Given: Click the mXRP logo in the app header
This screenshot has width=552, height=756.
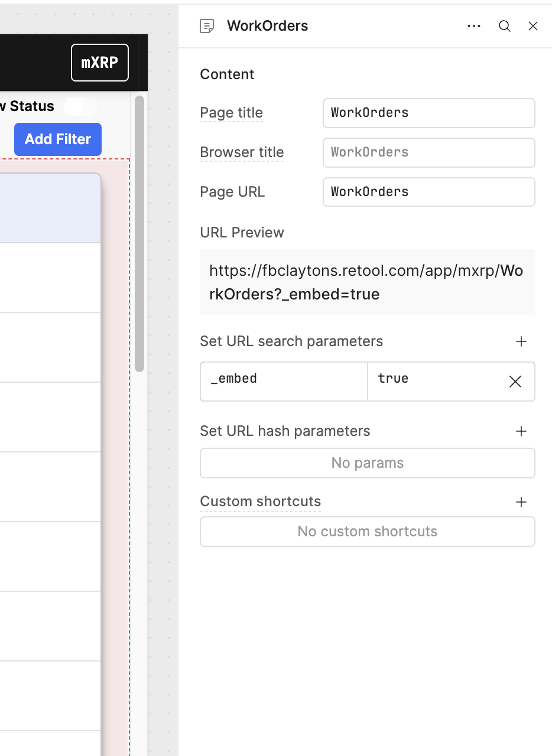Looking at the screenshot, I should [x=99, y=63].
